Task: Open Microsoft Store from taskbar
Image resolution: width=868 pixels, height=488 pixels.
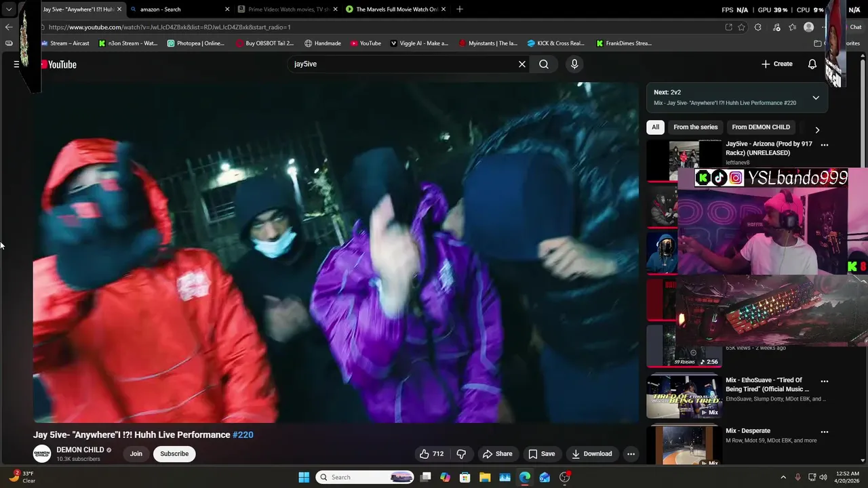Action: point(465,477)
